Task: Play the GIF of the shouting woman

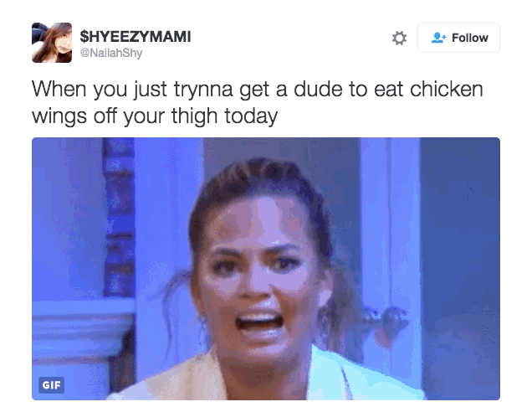Action: pos(266,269)
